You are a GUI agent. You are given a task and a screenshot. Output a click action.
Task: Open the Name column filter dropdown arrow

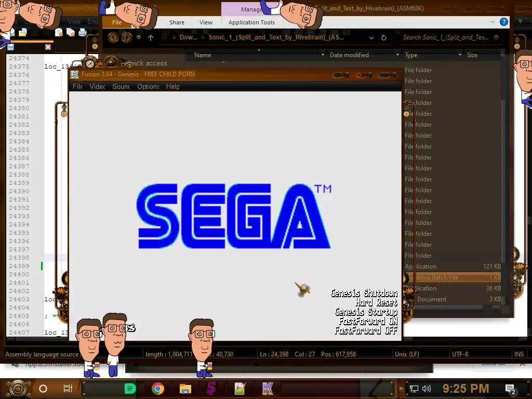pyautogui.click(x=323, y=55)
